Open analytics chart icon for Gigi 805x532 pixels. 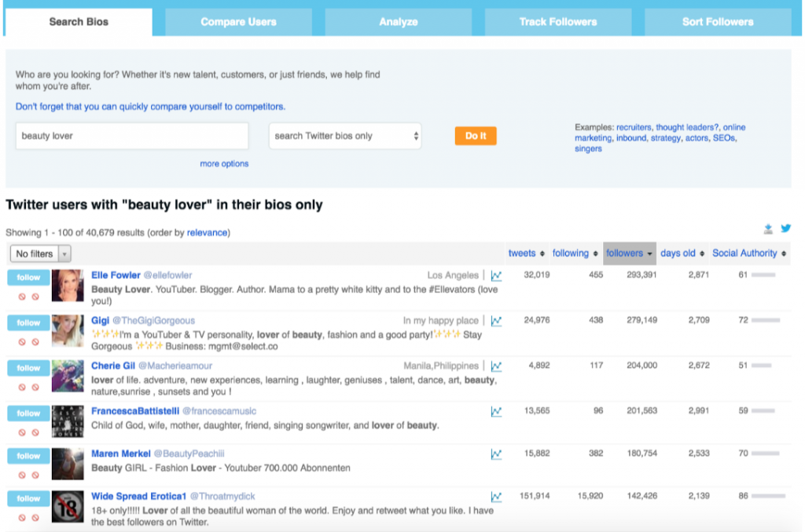496,321
